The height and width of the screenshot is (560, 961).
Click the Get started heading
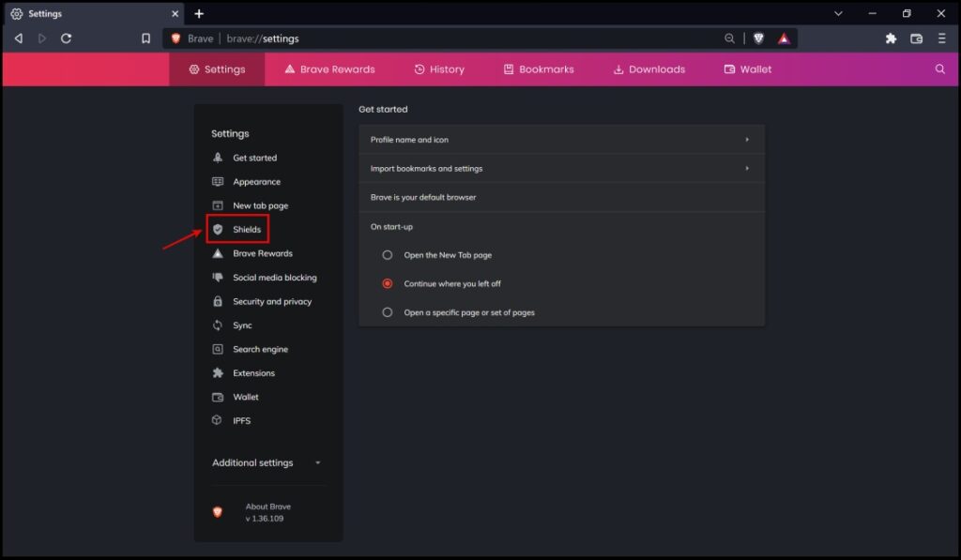click(x=383, y=109)
